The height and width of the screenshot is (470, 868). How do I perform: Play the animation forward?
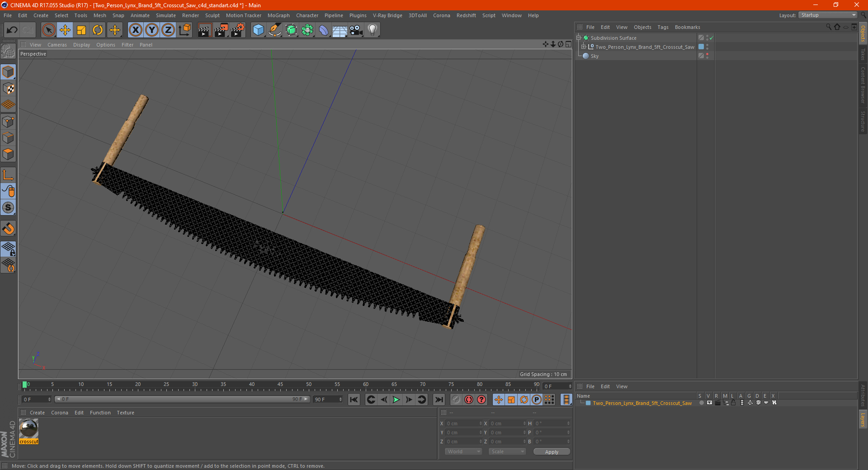click(396, 399)
